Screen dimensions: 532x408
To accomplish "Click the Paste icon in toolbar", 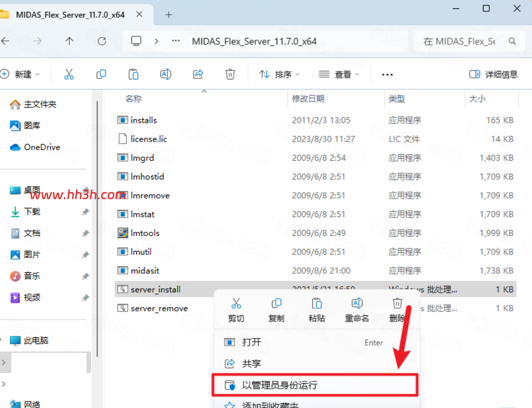I will tap(133, 74).
